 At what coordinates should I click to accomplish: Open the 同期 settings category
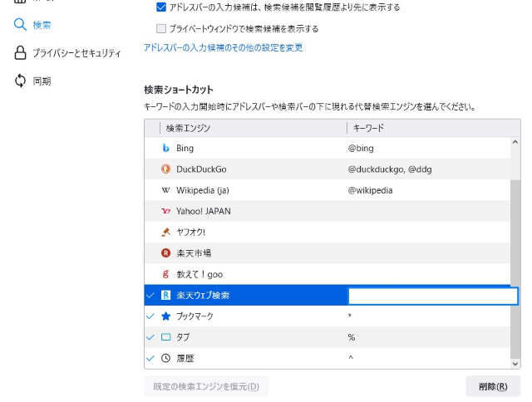pos(32,81)
